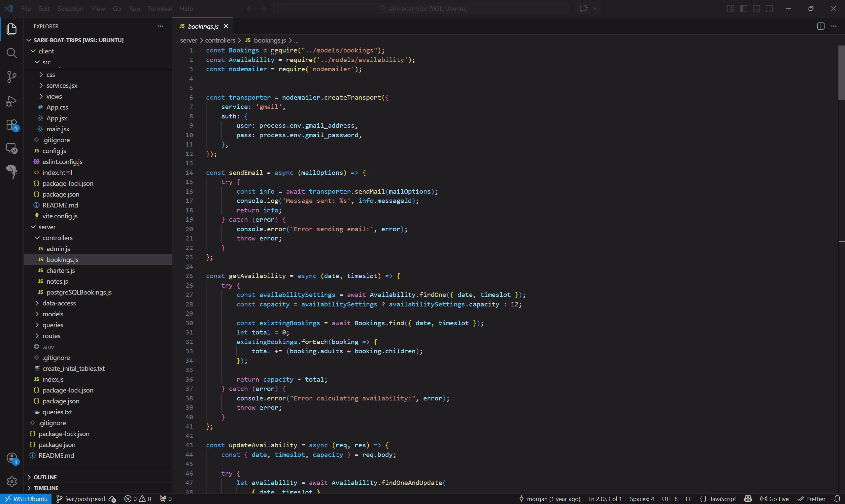
Task: Open the Remote Explorer icon
Action: [x=12, y=148]
